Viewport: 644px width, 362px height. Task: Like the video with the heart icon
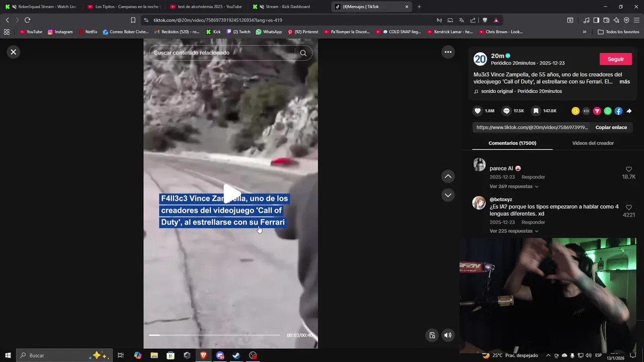[477, 111]
